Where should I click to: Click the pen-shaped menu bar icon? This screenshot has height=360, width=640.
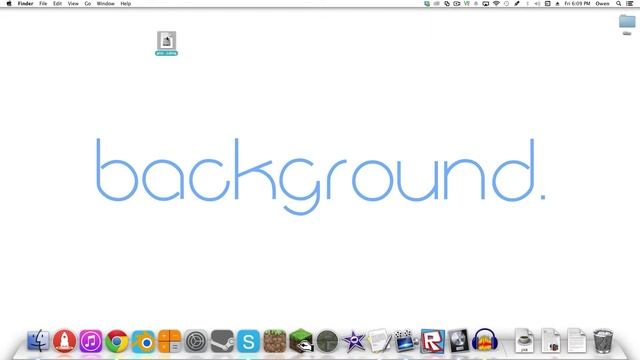[x=517, y=4]
